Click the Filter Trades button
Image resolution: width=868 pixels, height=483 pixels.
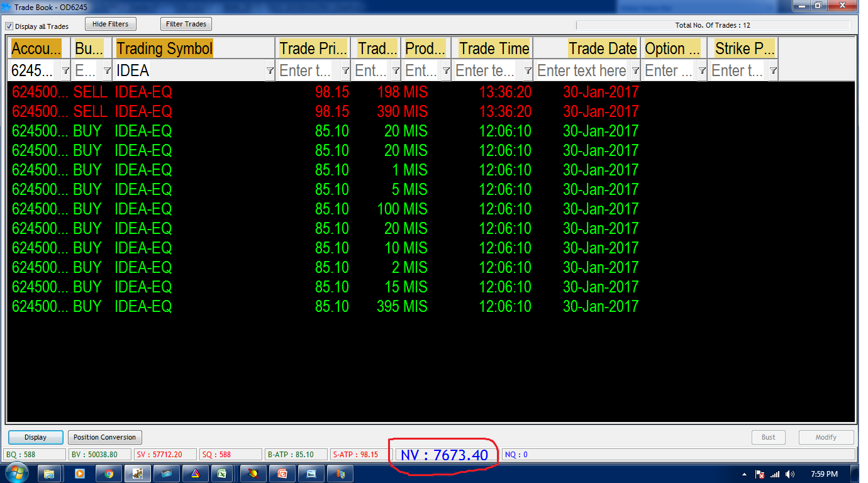pos(186,25)
